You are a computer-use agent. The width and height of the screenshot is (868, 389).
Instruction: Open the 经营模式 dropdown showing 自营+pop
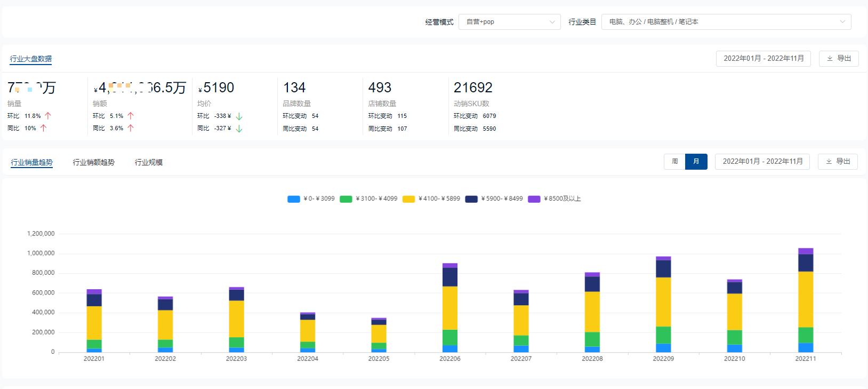(x=509, y=22)
